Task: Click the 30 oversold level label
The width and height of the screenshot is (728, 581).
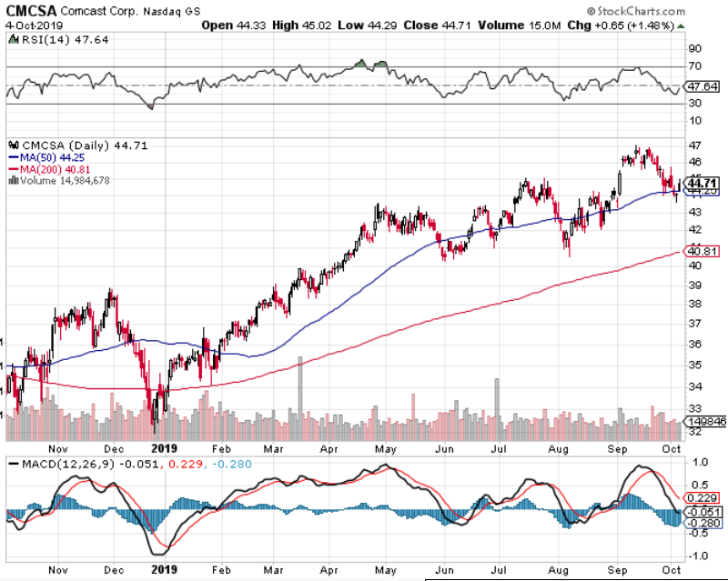Action: tap(695, 103)
